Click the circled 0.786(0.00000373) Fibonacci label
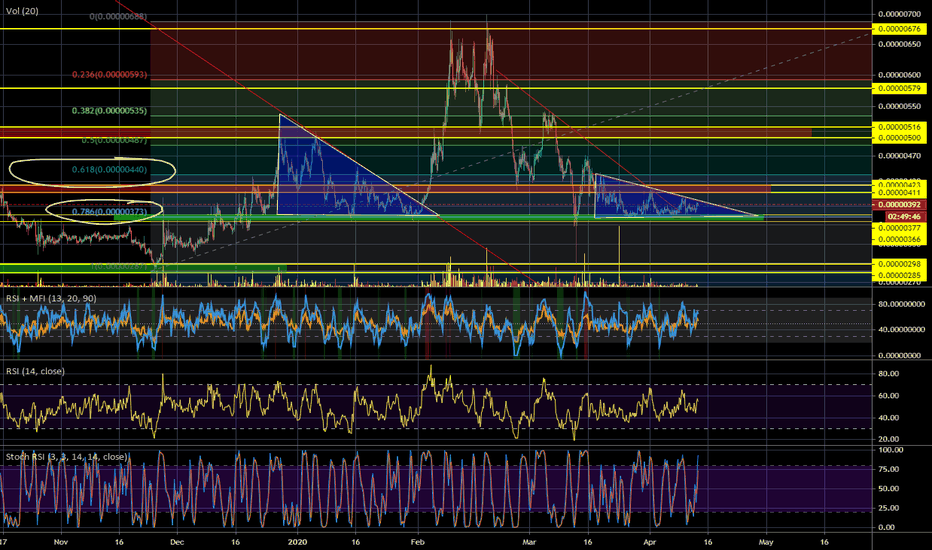This screenshot has width=932, height=550. pyautogui.click(x=109, y=212)
